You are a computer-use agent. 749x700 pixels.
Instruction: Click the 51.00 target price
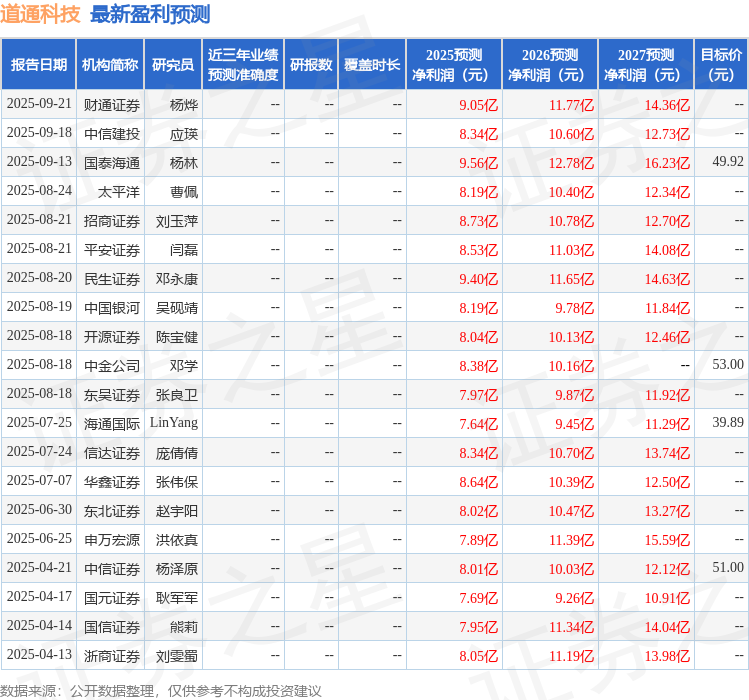point(728,568)
